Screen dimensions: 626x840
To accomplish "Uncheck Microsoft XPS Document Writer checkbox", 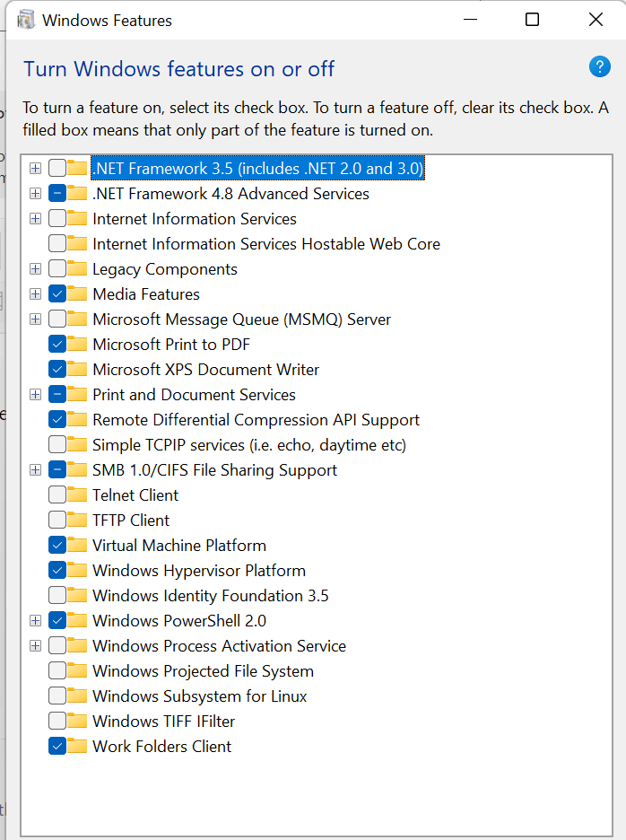I will pyautogui.click(x=57, y=369).
